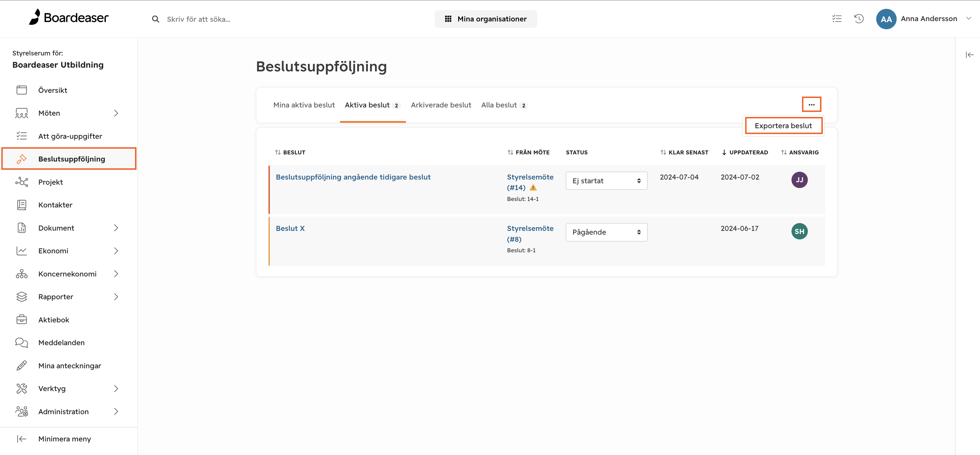Click the SH responsible avatar
This screenshot has height=455, width=980.
pos(799,232)
